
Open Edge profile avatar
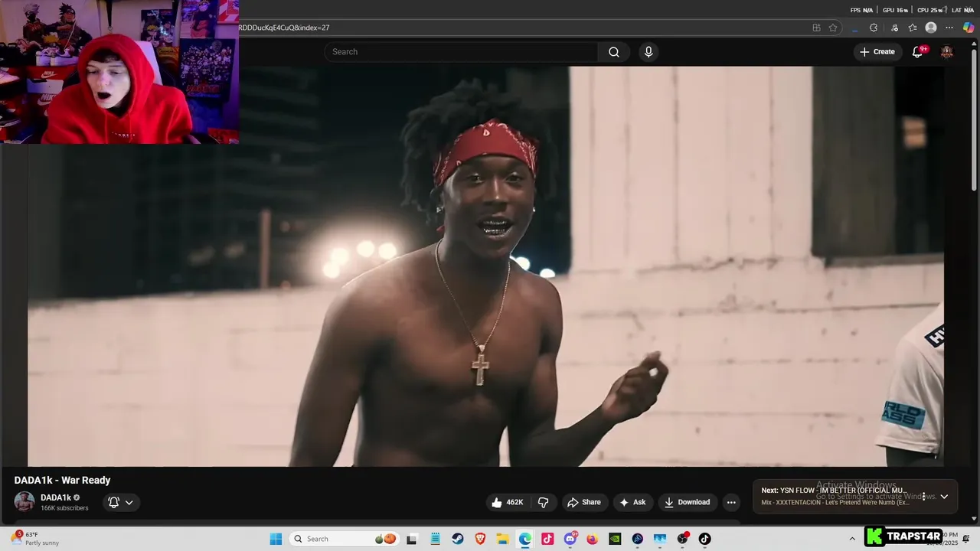[931, 28]
